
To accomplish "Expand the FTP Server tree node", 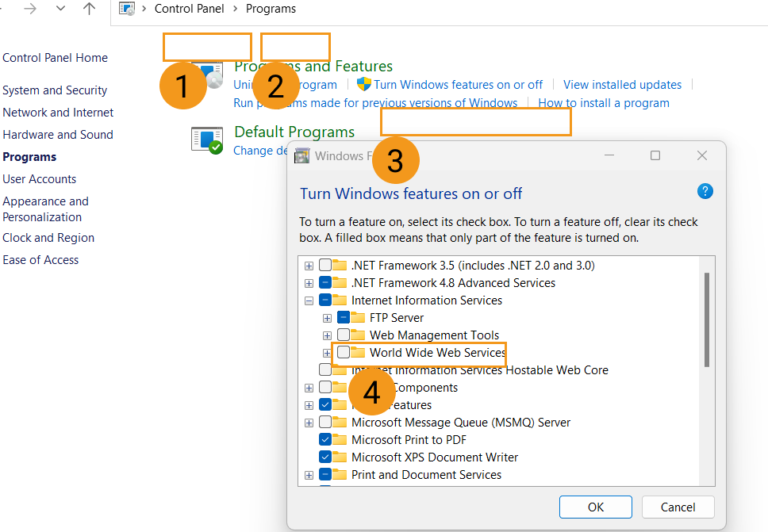I will (327, 318).
